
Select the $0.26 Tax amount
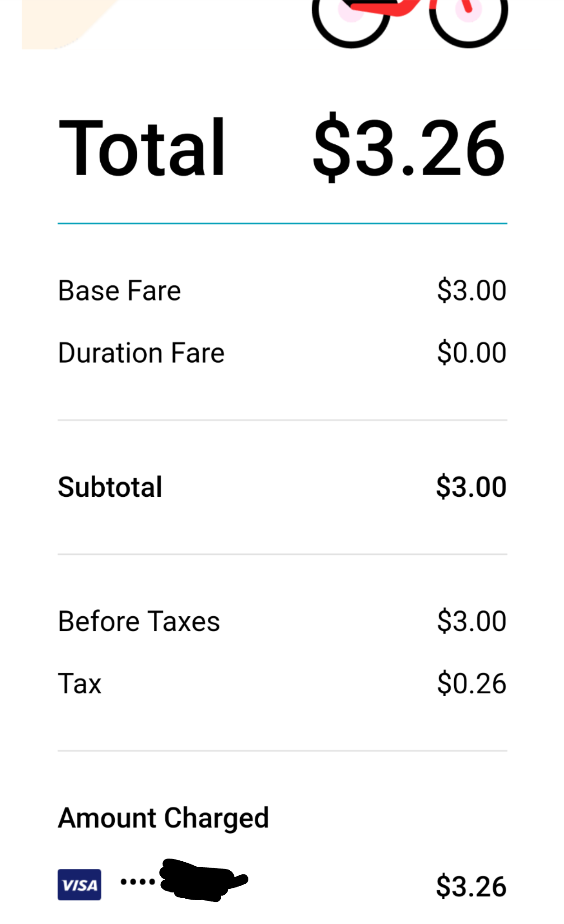pyautogui.click(x=471, y=684)
